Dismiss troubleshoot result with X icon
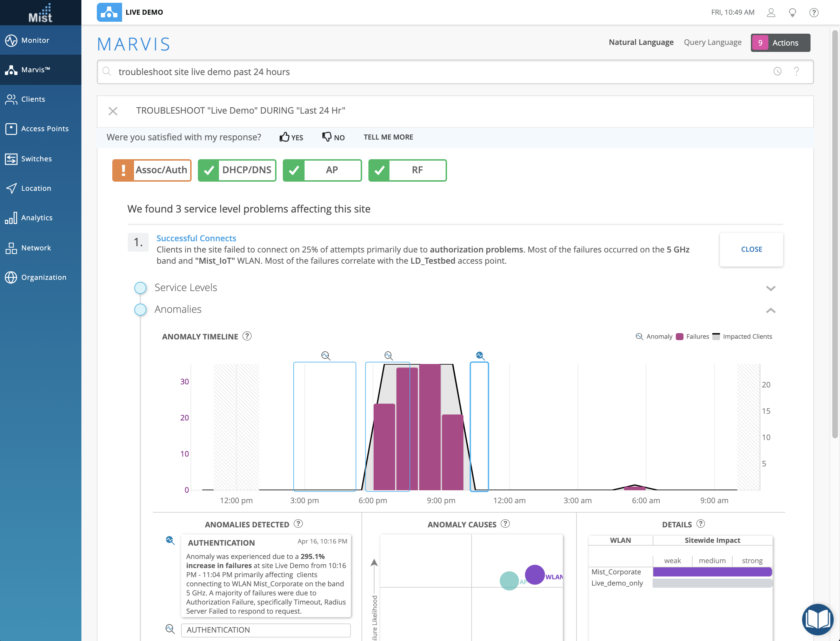 113,111
